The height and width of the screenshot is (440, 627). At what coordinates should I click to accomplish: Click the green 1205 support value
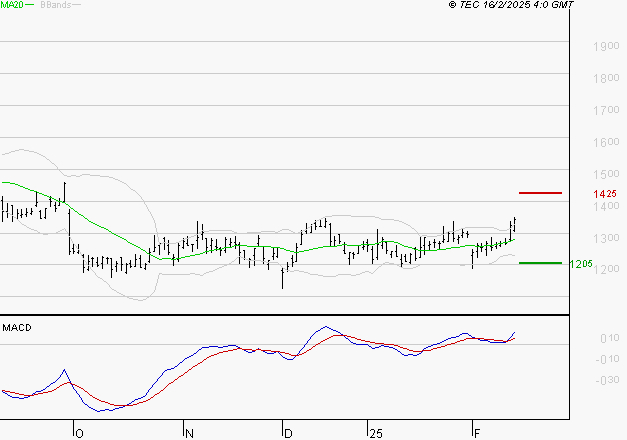[581, 264]
